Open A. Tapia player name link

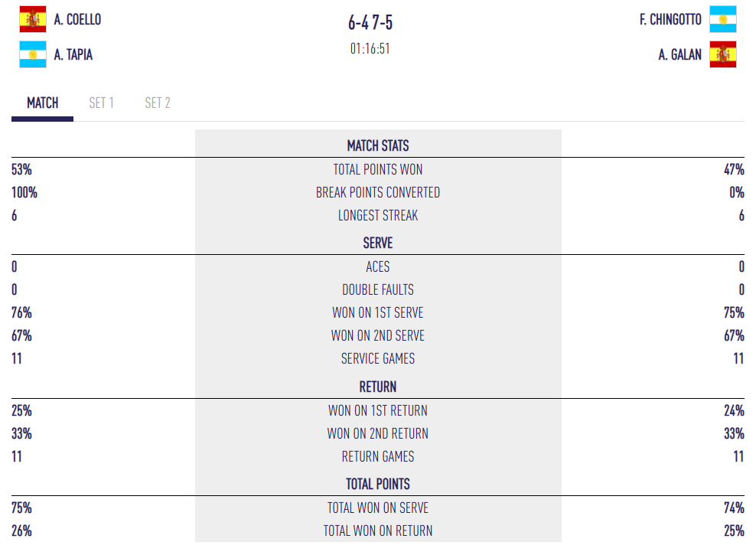click(73, 54)
